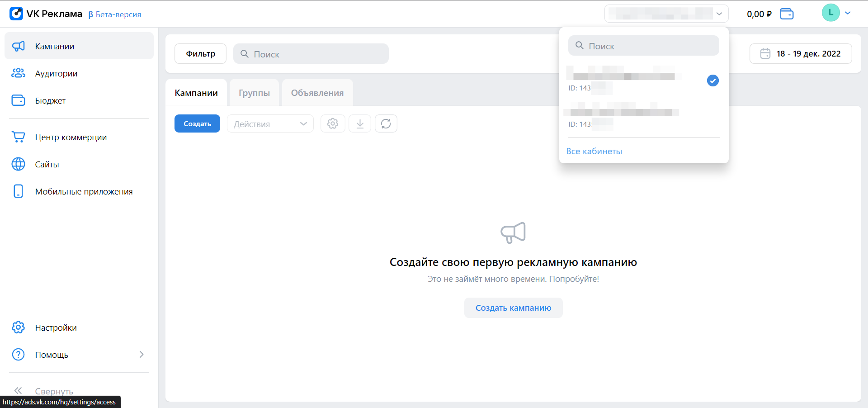Click the Свернуть sidebar label
868x408 pixels.
tap(54, 391)
